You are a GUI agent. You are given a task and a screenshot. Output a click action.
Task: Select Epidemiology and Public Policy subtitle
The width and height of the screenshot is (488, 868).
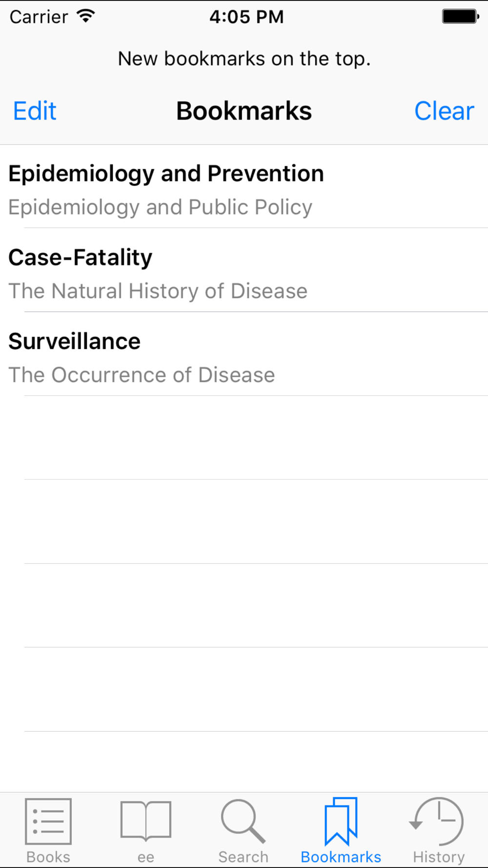click(x=160, y=207)
